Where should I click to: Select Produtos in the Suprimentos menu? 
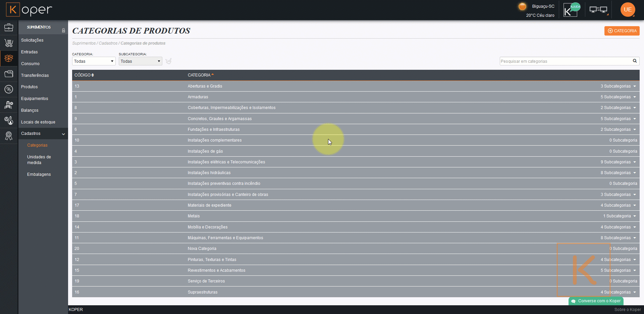[30, 87]
